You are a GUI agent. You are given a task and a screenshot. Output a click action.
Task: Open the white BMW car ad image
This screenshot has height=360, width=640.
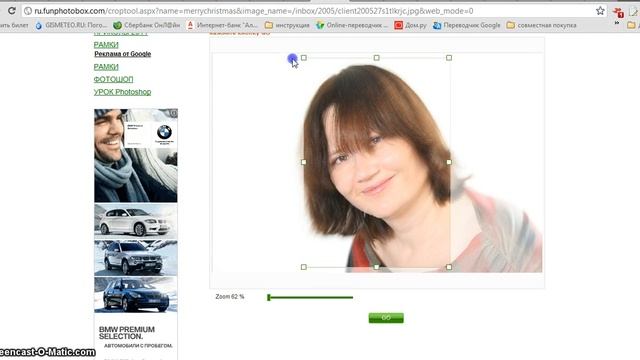(x=136, y=221)
